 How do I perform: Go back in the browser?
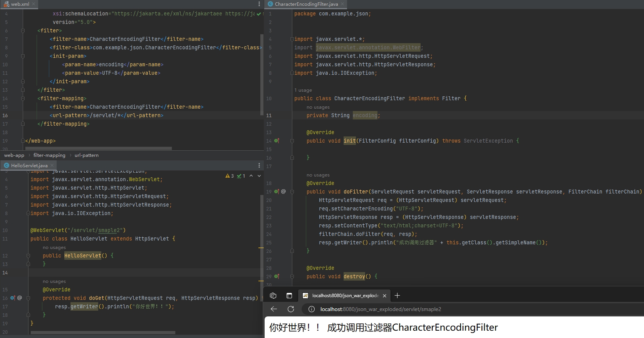coord(274,309)
